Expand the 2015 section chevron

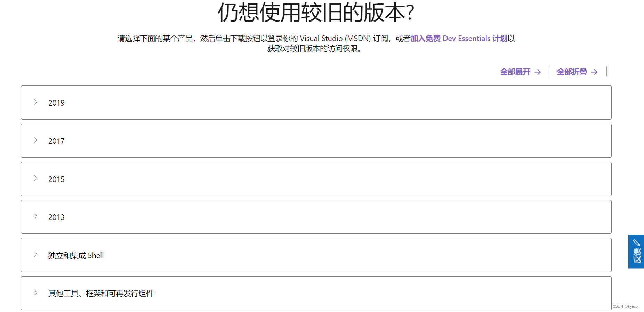[35, 178]
